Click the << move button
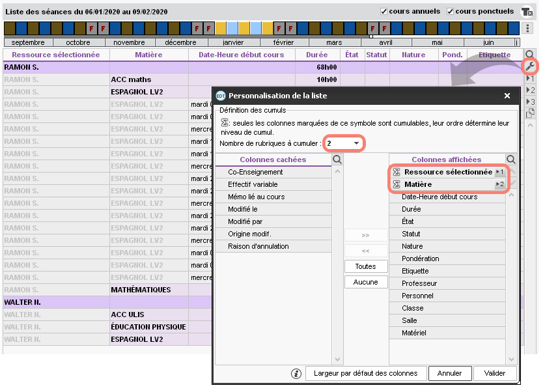Screen dimensions: 545x392 (x=366, y=251)
